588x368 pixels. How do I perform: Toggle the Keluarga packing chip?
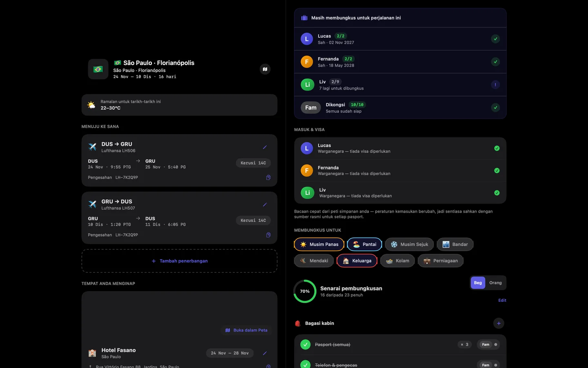pyautogui.click(x=357, y=261)
